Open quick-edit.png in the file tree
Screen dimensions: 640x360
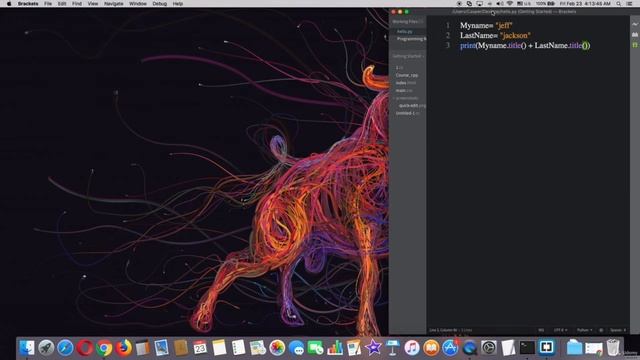[x=412, y=105]
